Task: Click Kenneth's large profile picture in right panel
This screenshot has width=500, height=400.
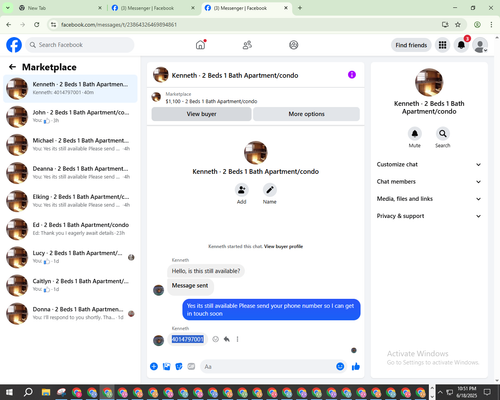Action: [429, 82]
